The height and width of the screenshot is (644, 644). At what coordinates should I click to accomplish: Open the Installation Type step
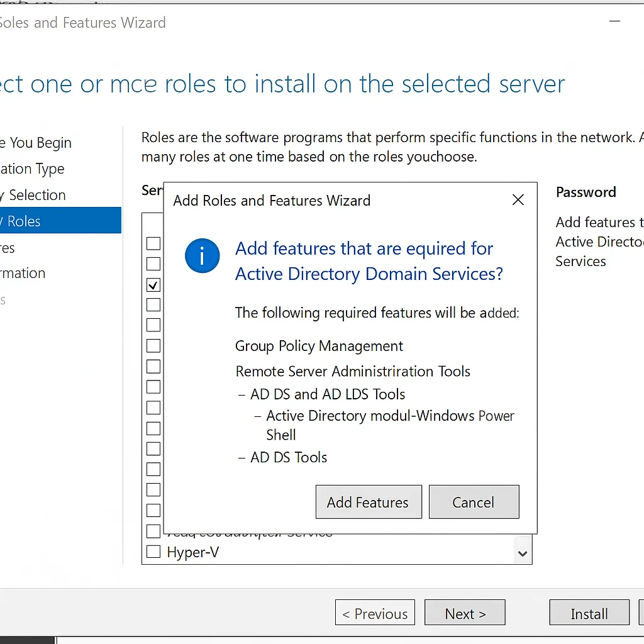point(32,169)
